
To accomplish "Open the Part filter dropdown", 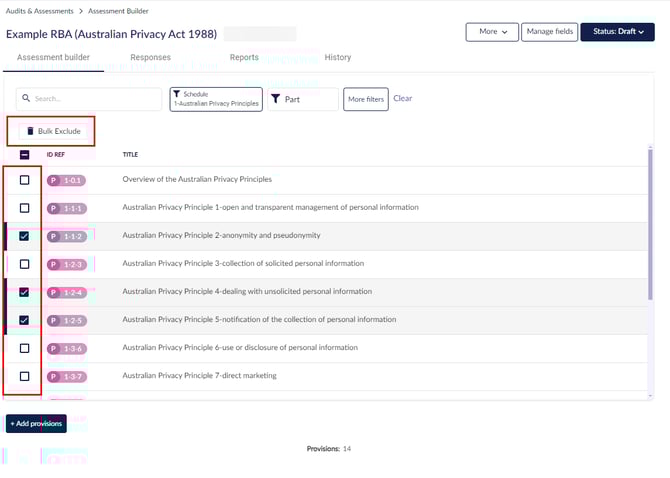I will [303, 99].
